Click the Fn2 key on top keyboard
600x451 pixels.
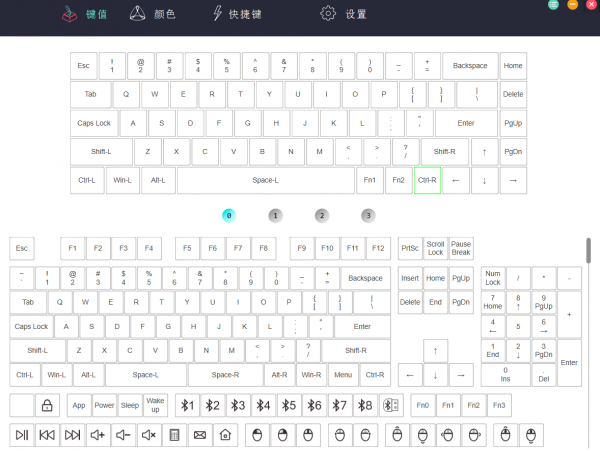pyautogui.click(x=398, y=180)
